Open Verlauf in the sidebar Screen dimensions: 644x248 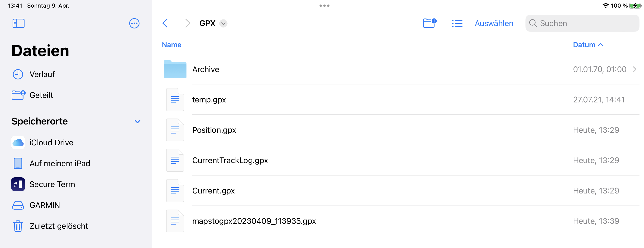pyautogui.click(x=42, y=74)
